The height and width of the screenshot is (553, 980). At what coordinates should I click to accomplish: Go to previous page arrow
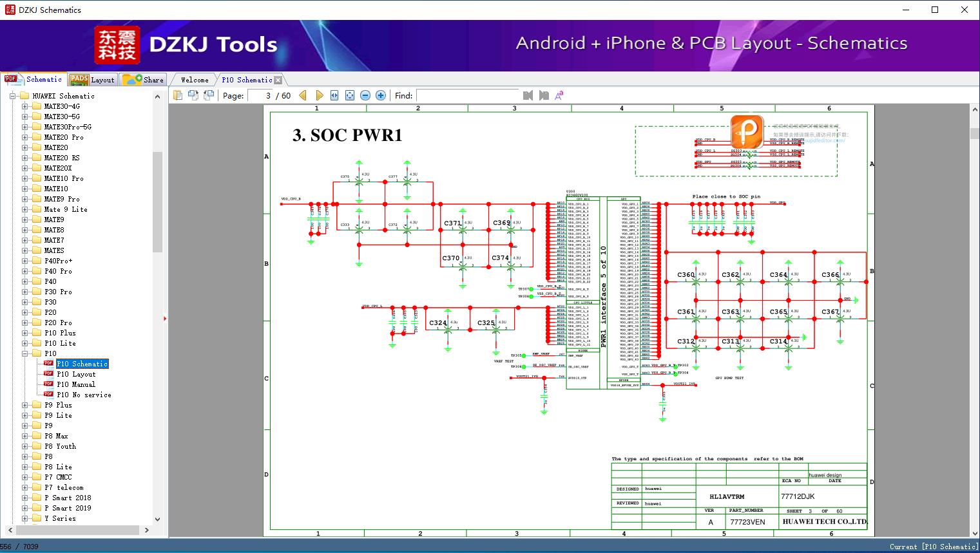pos(303,95)
